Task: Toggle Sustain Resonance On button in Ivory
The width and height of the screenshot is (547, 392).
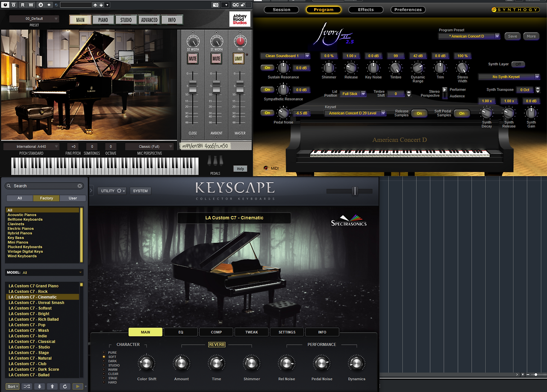Action: pyautogui.click(x=268, y=67)
